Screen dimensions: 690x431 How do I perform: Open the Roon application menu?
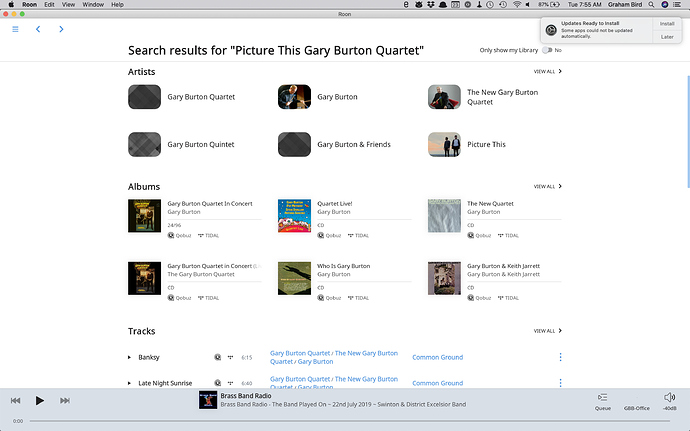[29, 4]
